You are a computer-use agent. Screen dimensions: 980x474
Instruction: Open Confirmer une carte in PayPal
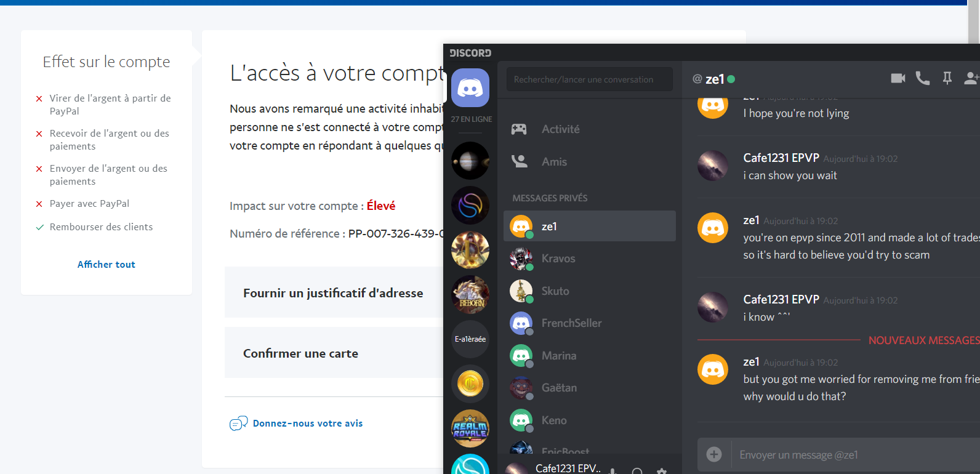[x=334, y=353]
